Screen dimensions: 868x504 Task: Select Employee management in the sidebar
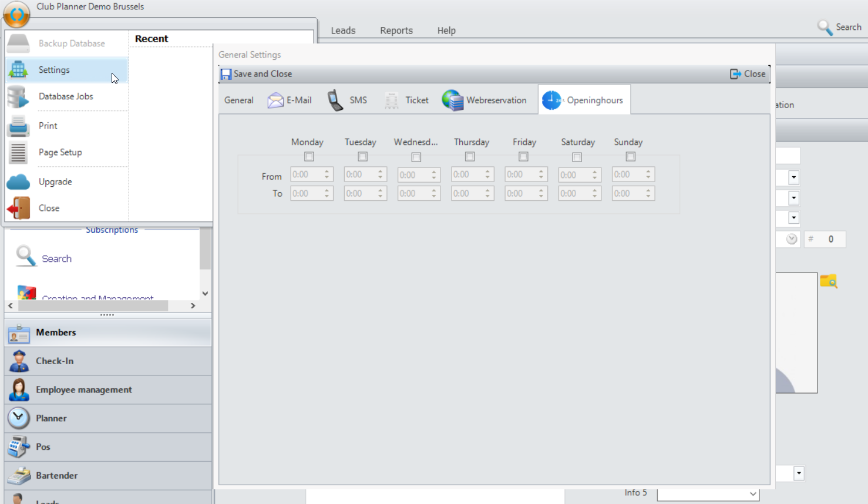coord(83,390)
